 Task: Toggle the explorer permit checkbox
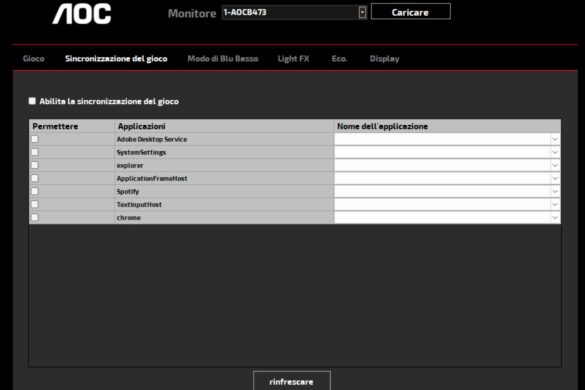[35, 165]
